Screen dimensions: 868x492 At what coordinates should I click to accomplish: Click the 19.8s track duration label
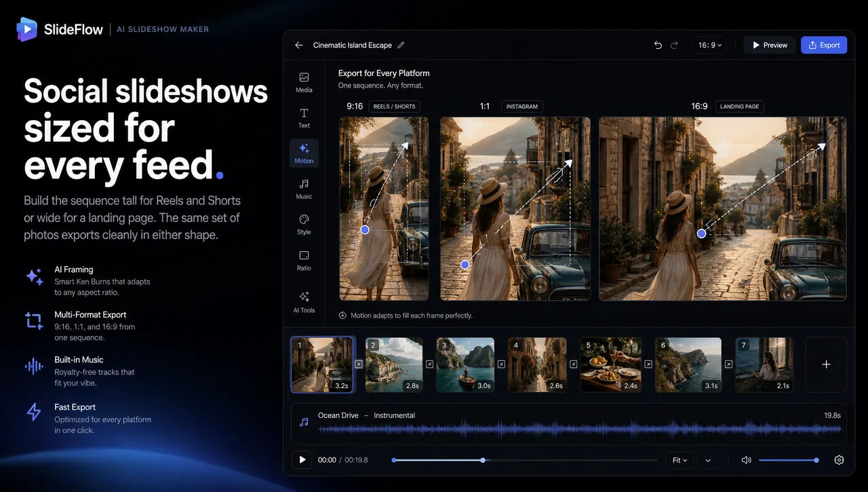point(832,415)
